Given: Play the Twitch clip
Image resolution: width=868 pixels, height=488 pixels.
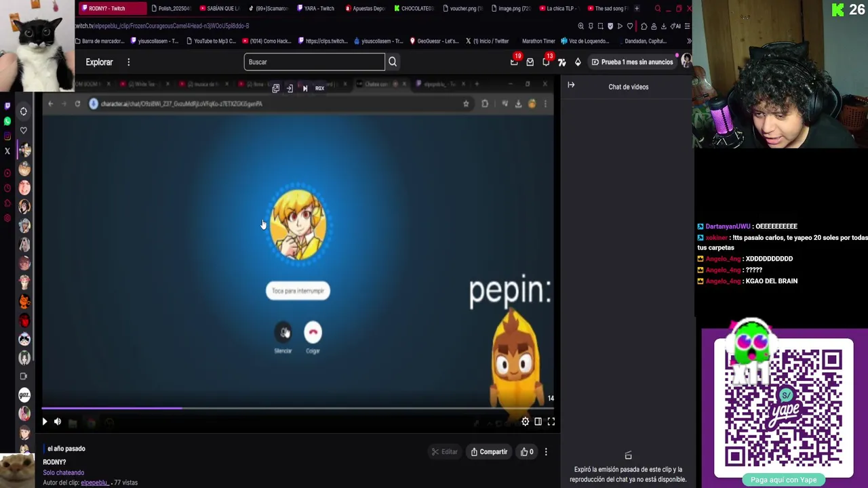Looking at the screenshot, I should tap(45, 422).
